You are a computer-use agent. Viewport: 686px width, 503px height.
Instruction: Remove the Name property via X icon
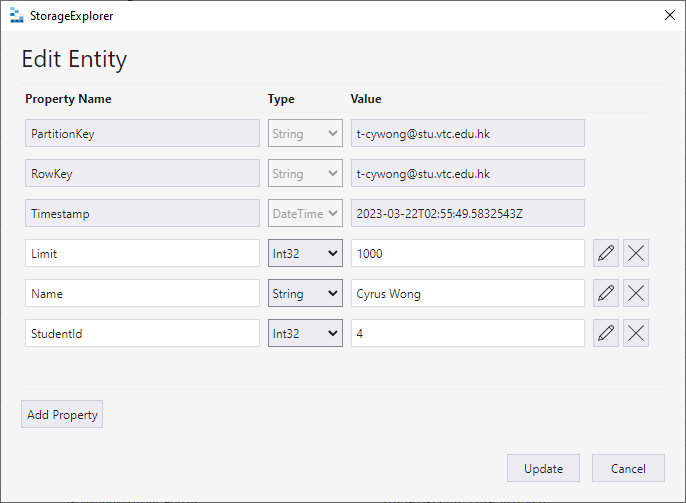click(636, 293)
